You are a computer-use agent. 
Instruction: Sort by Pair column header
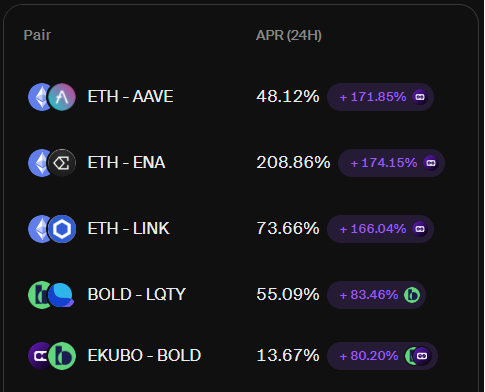click(37, 35)
